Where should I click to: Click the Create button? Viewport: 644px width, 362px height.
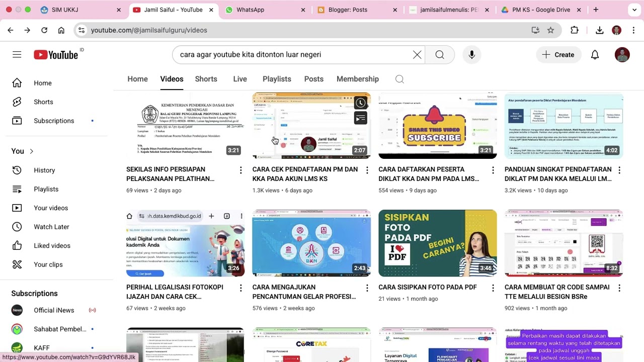pos(558,55)
